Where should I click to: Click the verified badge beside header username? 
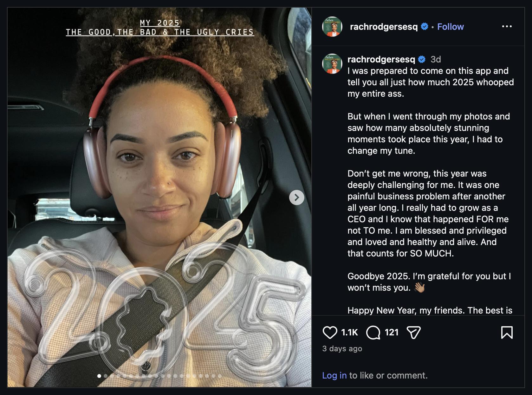tap(425, 27)
